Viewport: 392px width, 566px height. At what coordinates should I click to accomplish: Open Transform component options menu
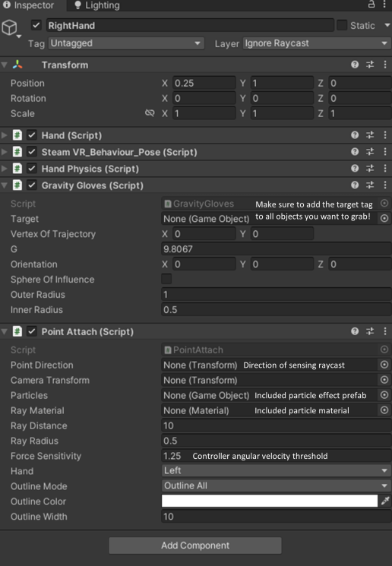(x=385, y=65)
